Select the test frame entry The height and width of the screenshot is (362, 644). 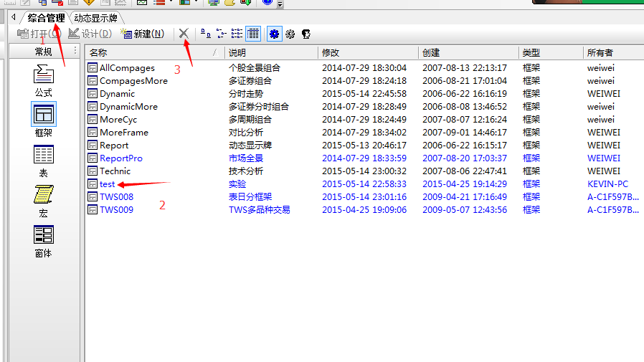pyautogui.click(x=107, y=184)
